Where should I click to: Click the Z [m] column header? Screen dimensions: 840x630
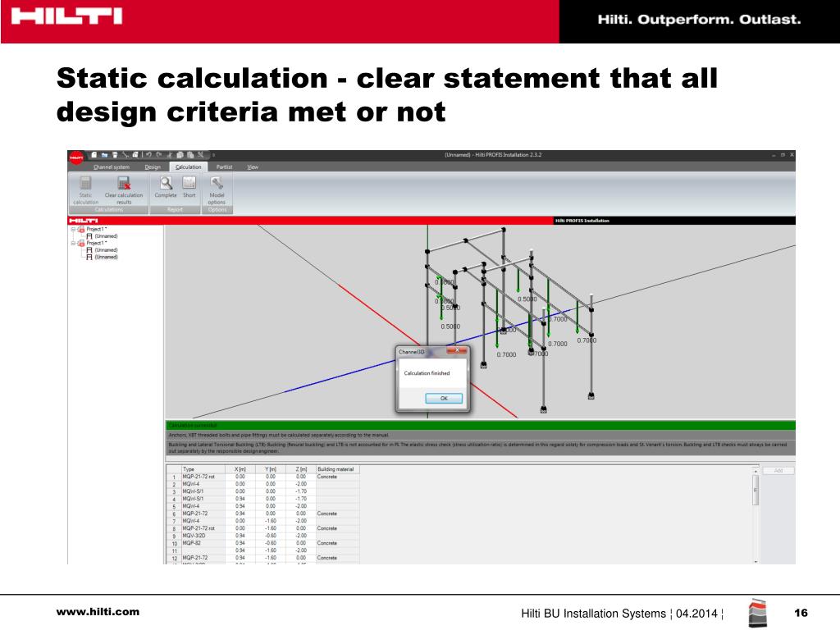coord(300,469)
